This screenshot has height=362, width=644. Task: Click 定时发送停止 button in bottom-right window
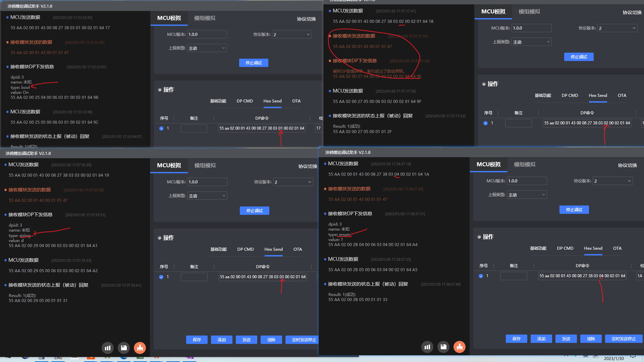click(624, 339)
